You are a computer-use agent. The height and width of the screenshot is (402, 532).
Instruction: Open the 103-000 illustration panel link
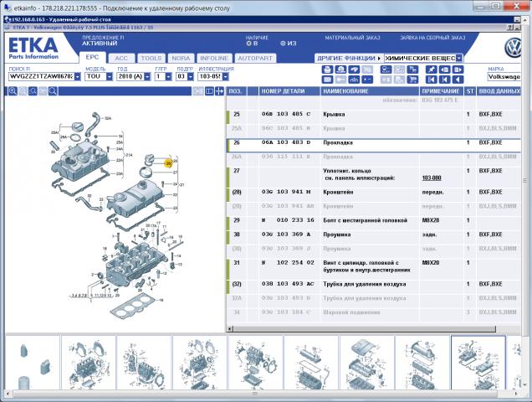point(432,178)
